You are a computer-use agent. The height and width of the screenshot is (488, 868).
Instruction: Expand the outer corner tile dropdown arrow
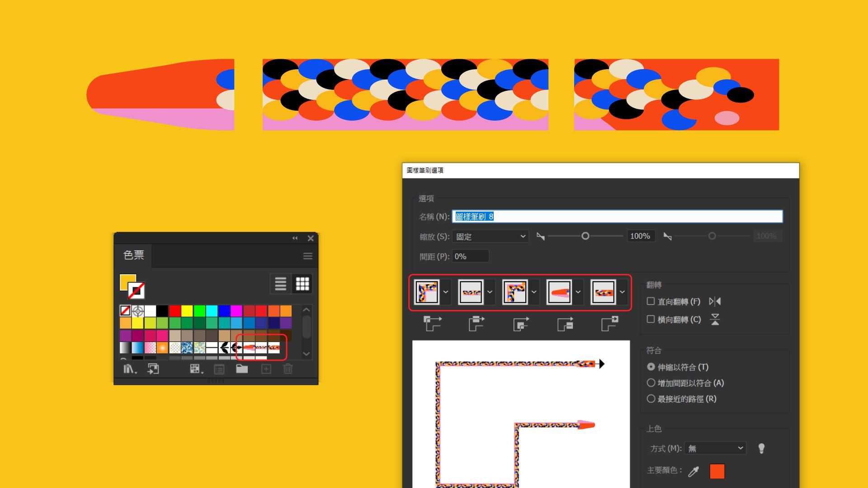(x=446, y=292)
